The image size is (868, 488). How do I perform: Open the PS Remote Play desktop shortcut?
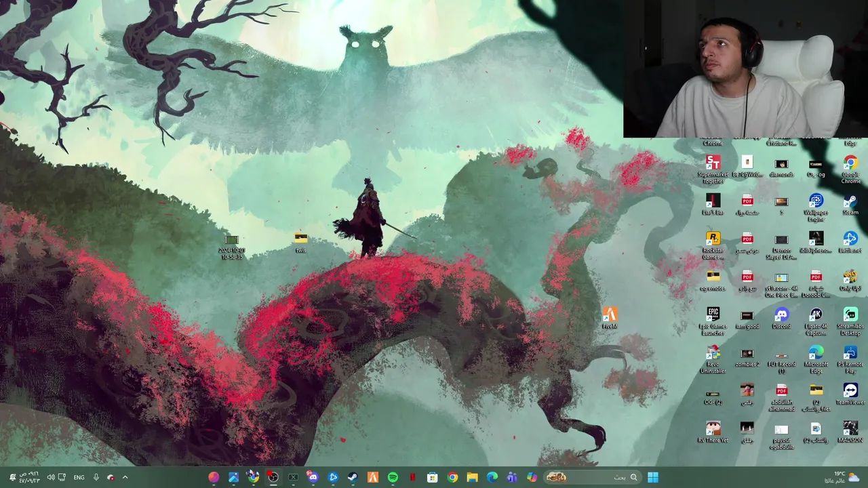click(850, 359)
